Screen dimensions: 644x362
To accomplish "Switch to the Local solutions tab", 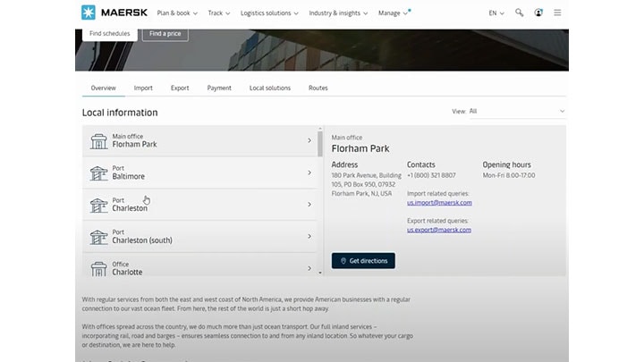I will tap(269, 88).
